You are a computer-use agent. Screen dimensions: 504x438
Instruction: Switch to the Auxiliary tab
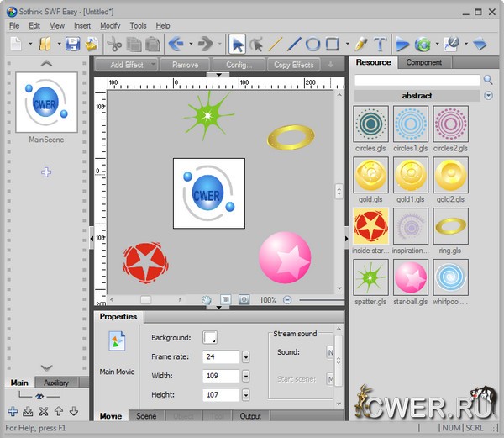[56, 383]
